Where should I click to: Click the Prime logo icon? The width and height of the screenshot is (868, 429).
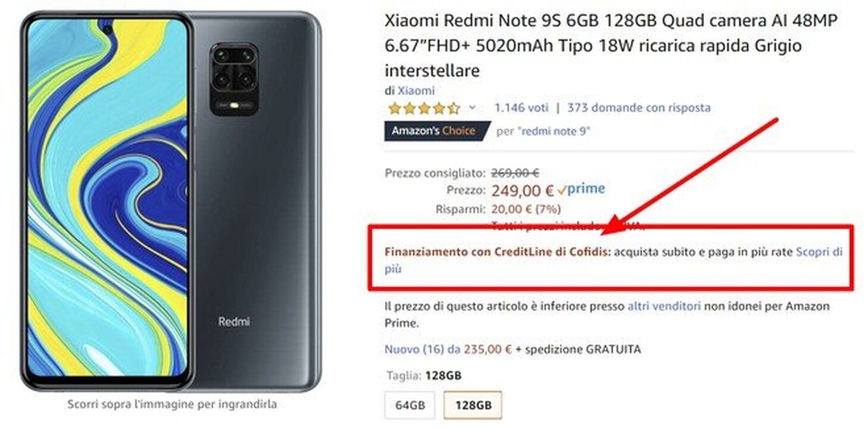pyautogui.click(x=582, y=189)
